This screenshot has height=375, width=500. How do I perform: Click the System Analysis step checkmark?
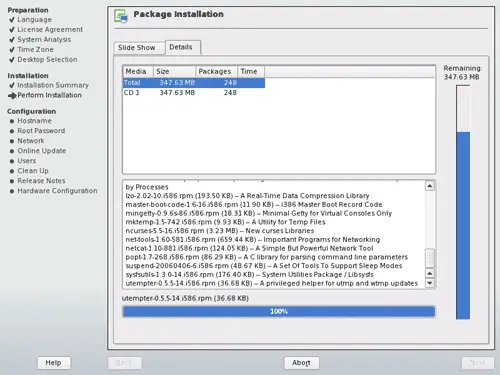[12, 40]
